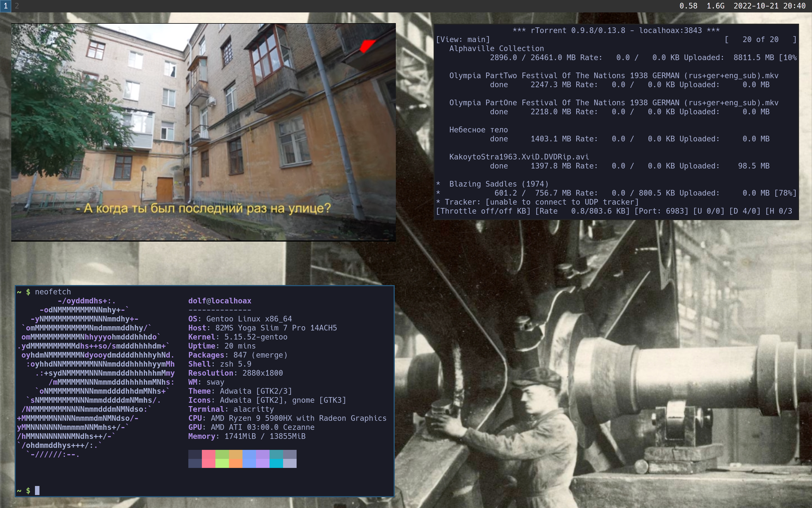Image resolution: width=812 pixels, height=508 pixels.
Task: Click the dolf@localhoax header in neofetch output
Action: (220, 301)
